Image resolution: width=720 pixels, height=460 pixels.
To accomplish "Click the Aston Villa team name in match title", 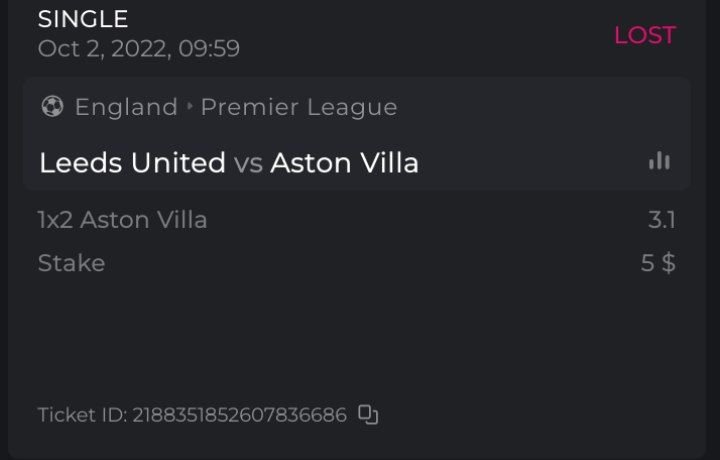I will [344, 163].
